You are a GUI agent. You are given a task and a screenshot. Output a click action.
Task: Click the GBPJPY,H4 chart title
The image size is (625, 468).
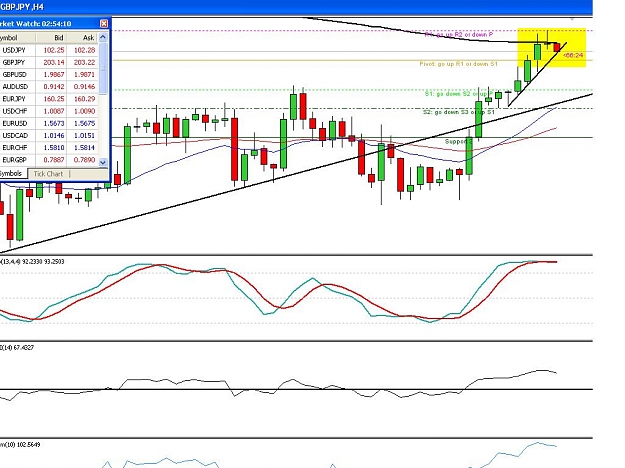(x=22, y=7)
